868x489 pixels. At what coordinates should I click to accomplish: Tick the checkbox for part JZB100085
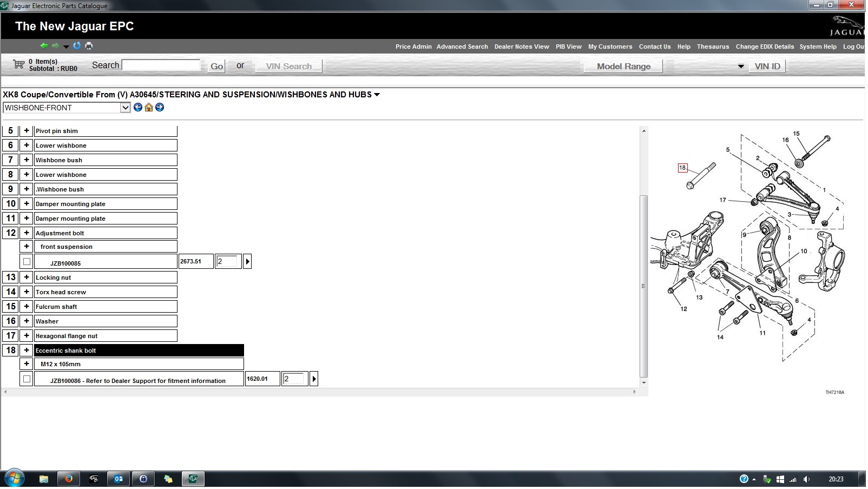(27, 262)
